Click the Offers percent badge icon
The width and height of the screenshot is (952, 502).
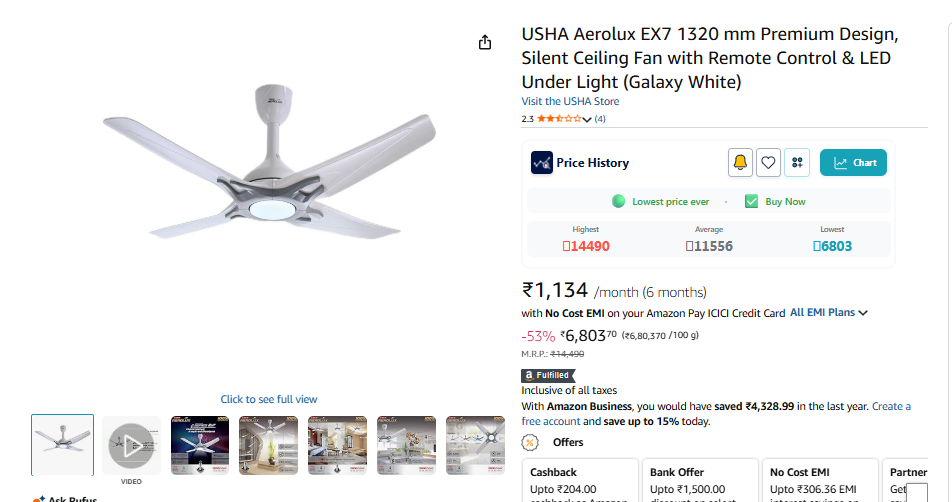coord(530,443)
